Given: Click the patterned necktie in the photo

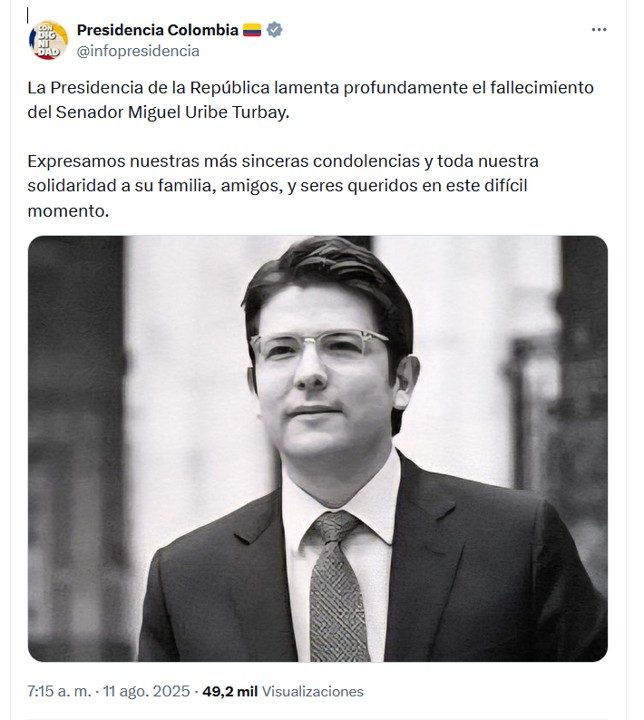Looking at the screenshot, I should pos(337,586).
